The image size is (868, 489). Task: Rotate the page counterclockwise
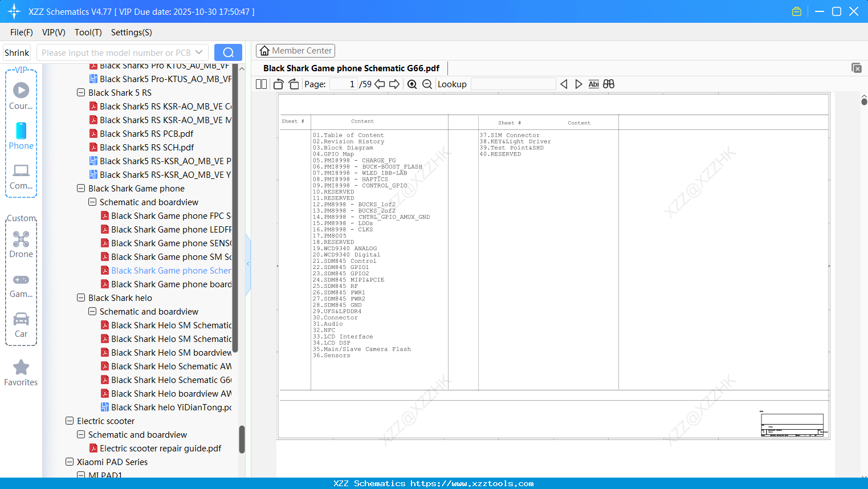tap(279, 84)
